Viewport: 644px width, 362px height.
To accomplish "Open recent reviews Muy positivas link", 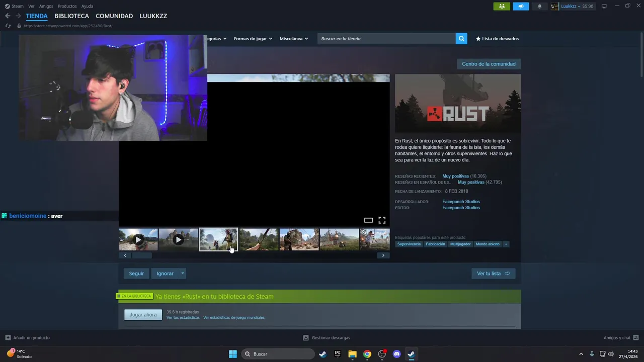I will tap(455, 176).
